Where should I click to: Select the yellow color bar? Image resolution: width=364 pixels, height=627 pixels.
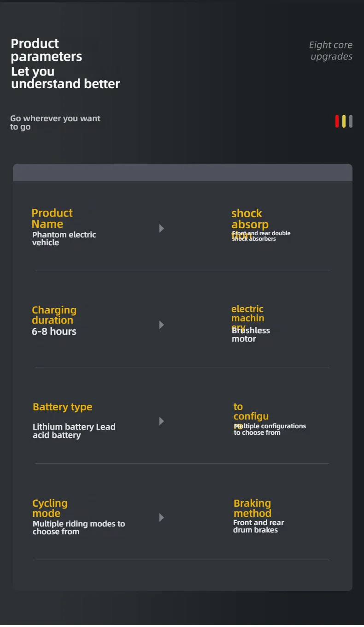(344, 121)
